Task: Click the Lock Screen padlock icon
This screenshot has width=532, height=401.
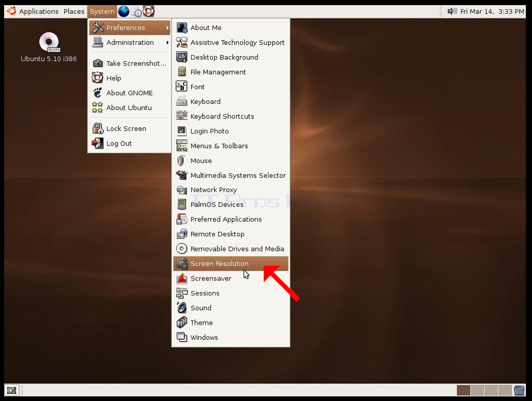Action: (98, 129)
